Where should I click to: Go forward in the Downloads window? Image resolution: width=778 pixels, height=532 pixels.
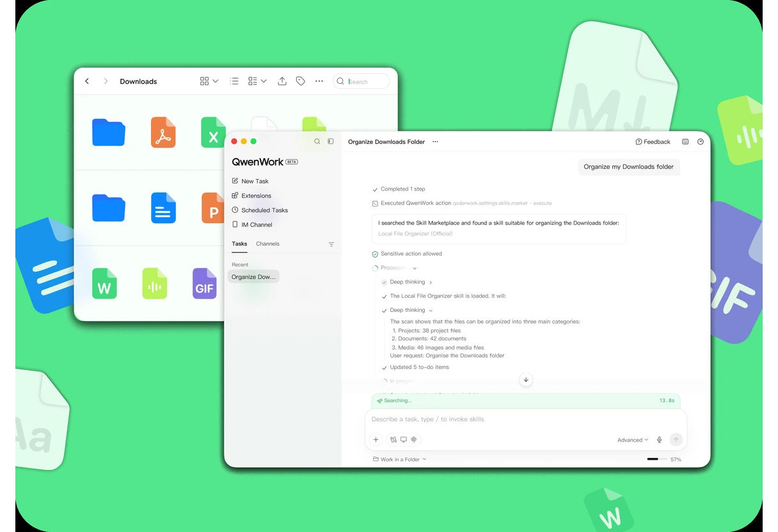[106, 81]
